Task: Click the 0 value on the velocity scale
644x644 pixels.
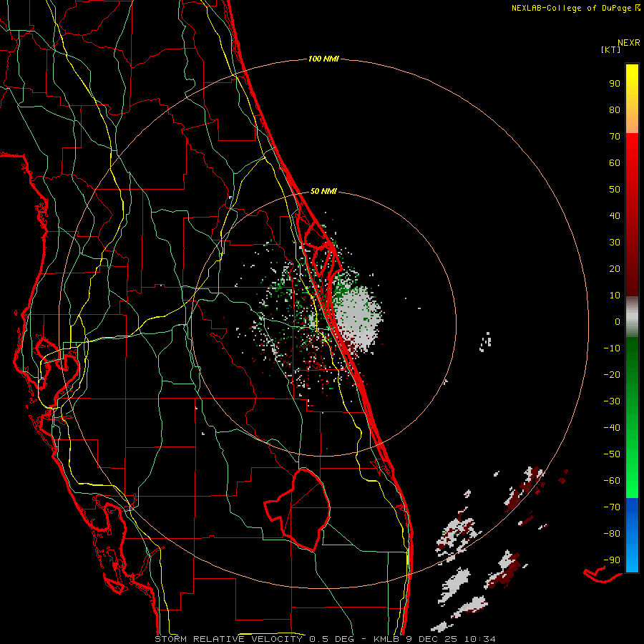Action: (x=618, y=322)
